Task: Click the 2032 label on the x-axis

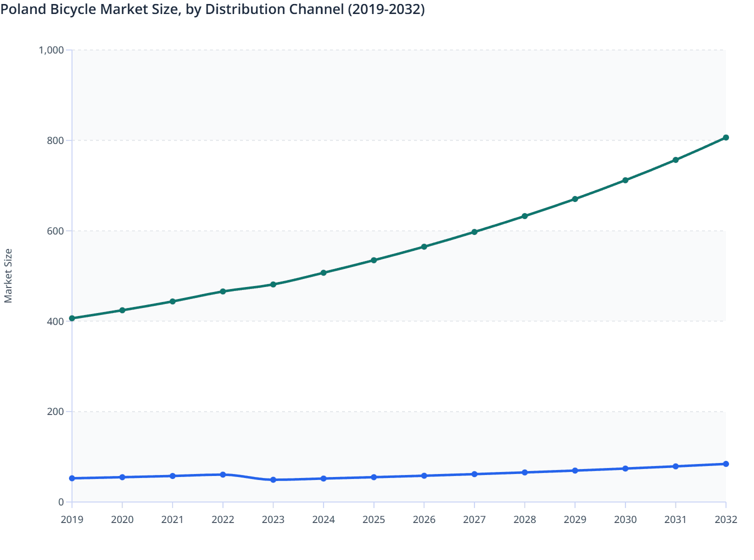Action: coord(726,520)
